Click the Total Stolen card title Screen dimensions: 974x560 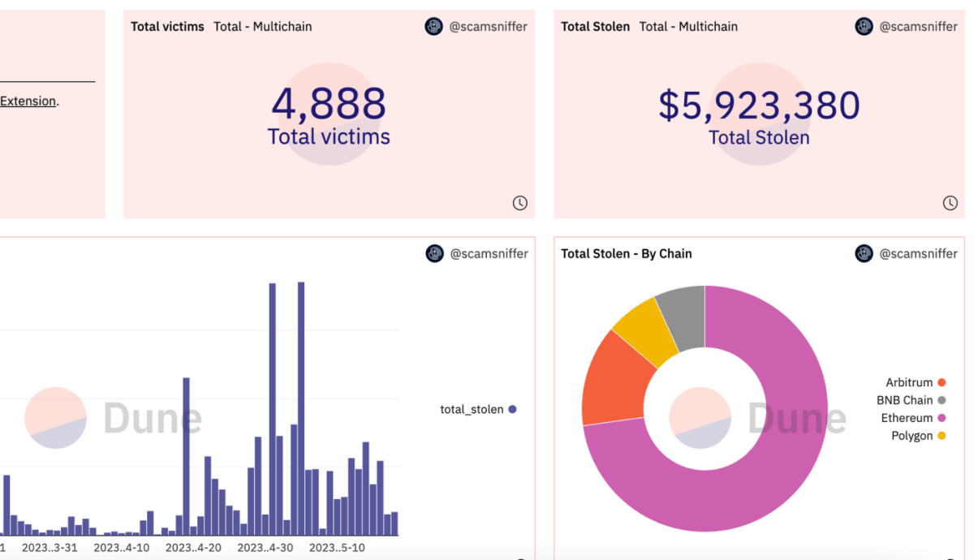595,27
